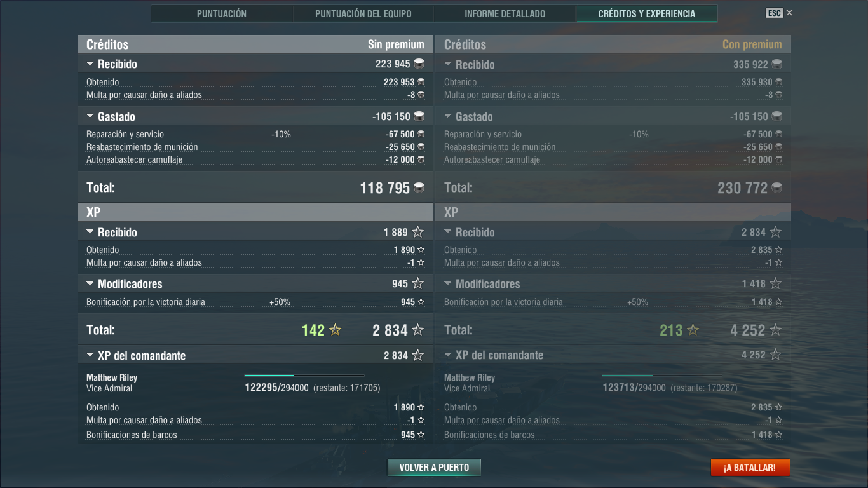This screenshot has height=488, width=868.
Task: Click the premium Obtenido 335 930 value
Action: (757, 82)
